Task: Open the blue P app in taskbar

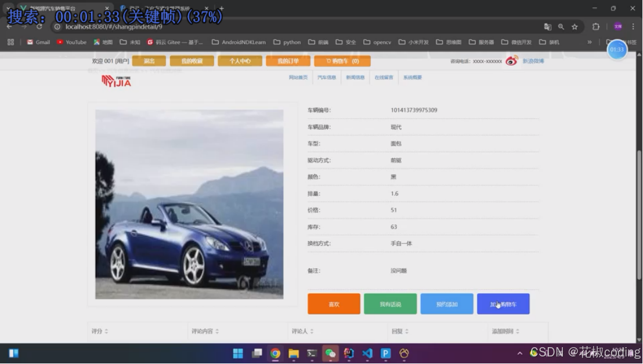Action: 385,354
